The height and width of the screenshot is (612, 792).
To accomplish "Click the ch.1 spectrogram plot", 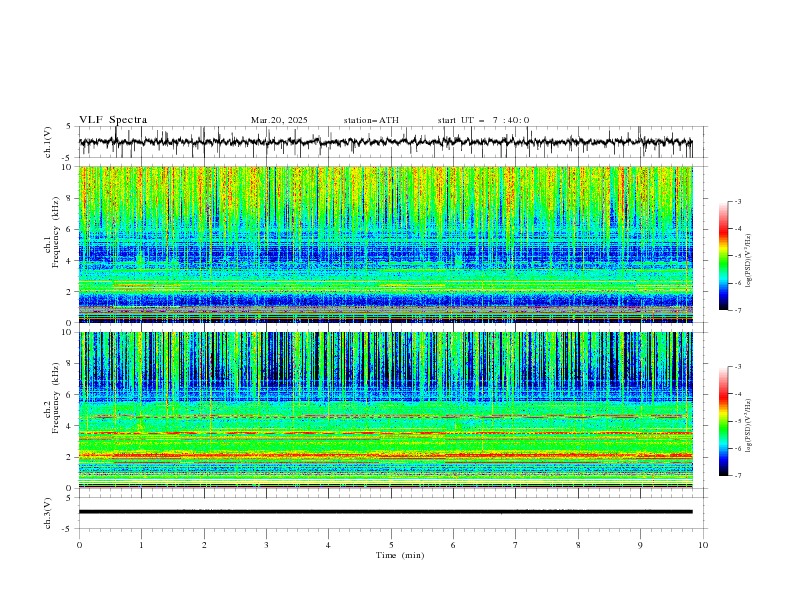I will pyautogui.click(x=386, y=244).
